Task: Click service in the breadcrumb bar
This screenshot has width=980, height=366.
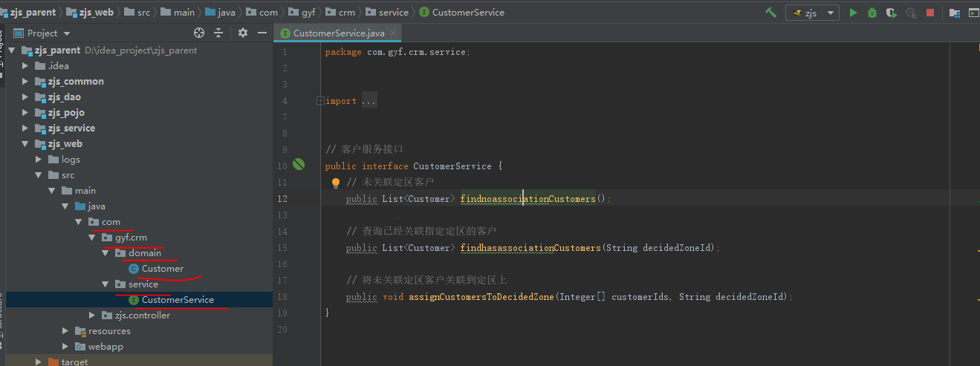Action: pos(387,12)
